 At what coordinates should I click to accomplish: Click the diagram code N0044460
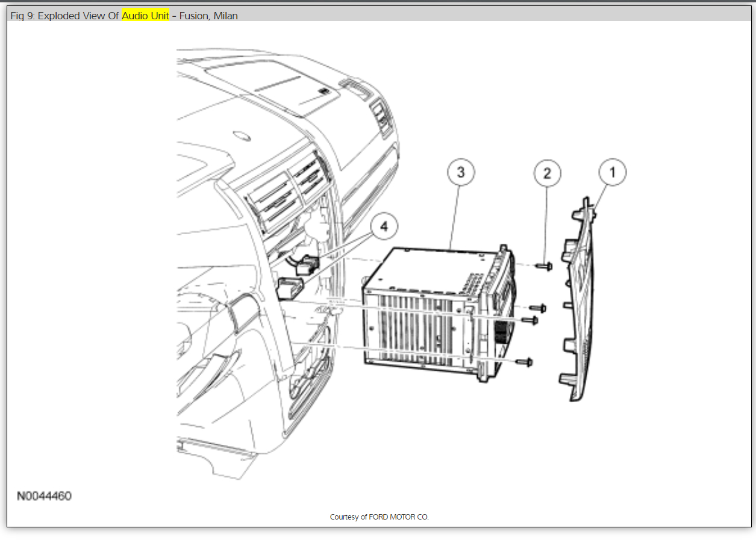(44, 497)
